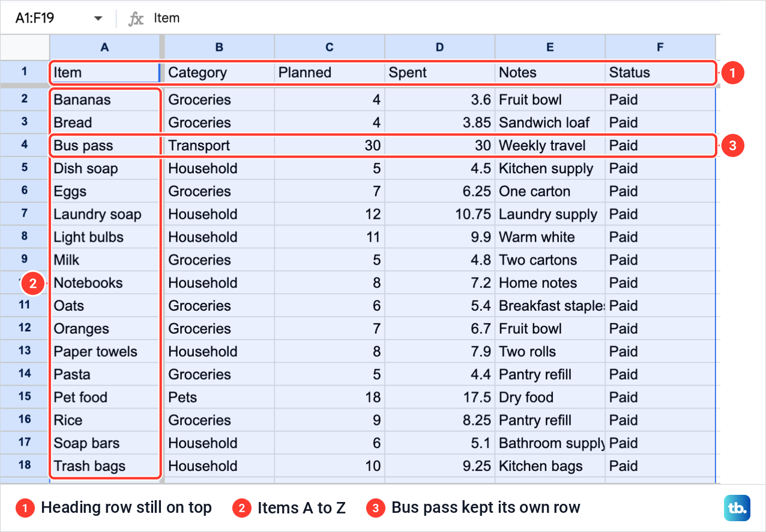Click the fx function icon
The width and height of the screenshot is (766, 532).
coord(136,19)
